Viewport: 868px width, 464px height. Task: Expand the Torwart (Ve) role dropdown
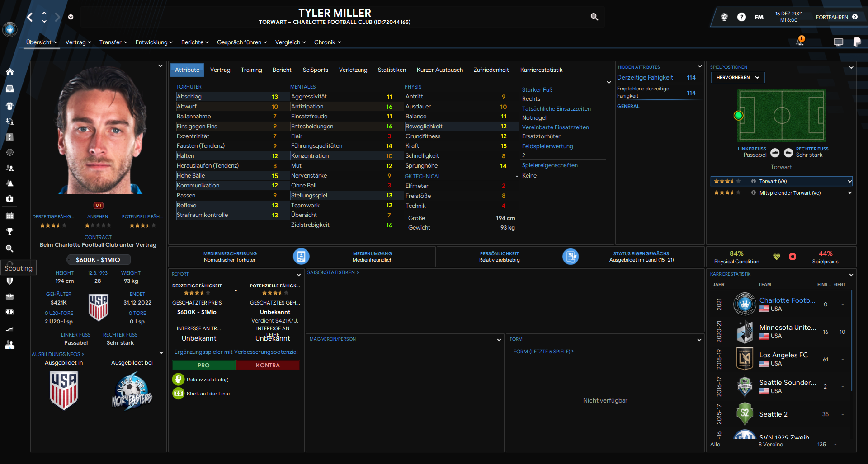849,181
